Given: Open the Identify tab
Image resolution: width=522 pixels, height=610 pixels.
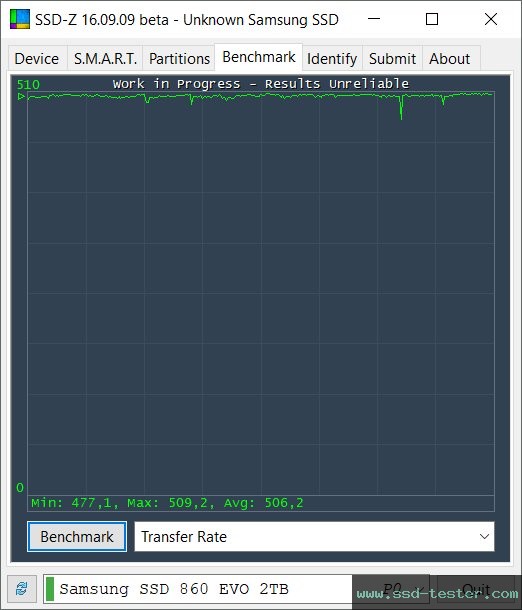Looking at the screenshot, I should coord(332,59).
